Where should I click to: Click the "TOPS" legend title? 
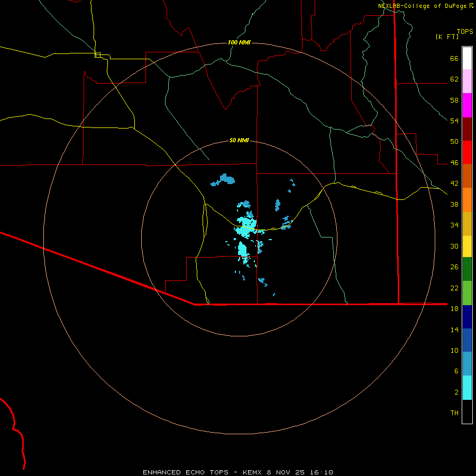465,31
